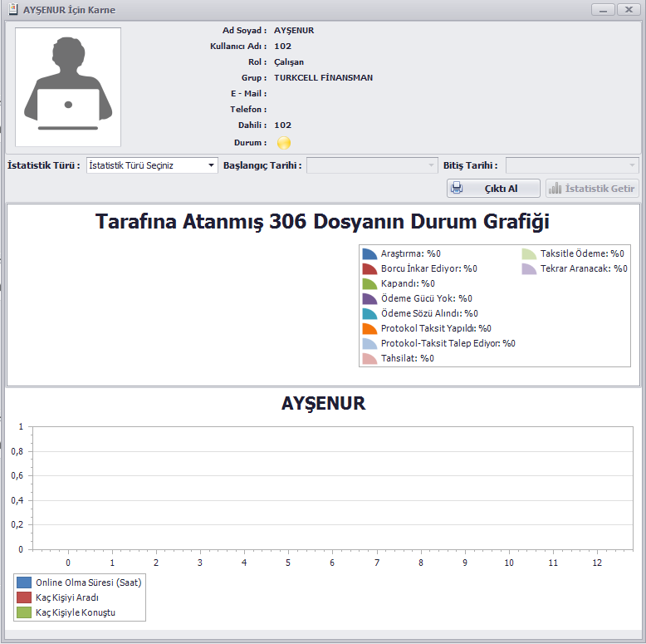Click the Kaç Kişiyle Konuştu legend text
This screenshot has height=644, width=646.
[x=76, y=612]
